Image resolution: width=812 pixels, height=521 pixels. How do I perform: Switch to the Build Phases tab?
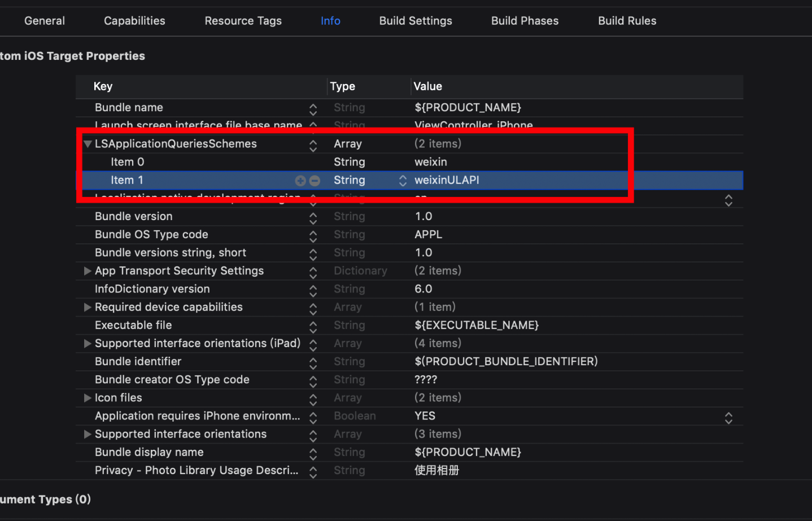click(x=524, y=20)
